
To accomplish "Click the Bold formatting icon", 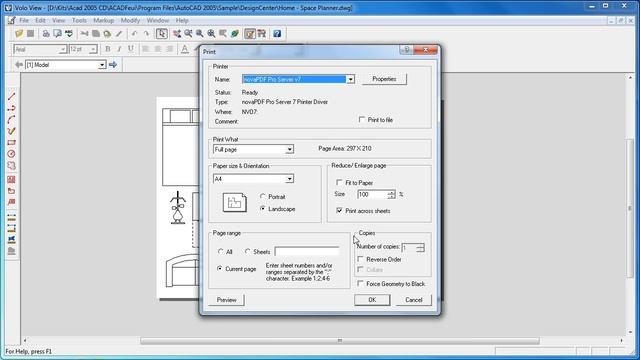I will [x=108, y=49].
